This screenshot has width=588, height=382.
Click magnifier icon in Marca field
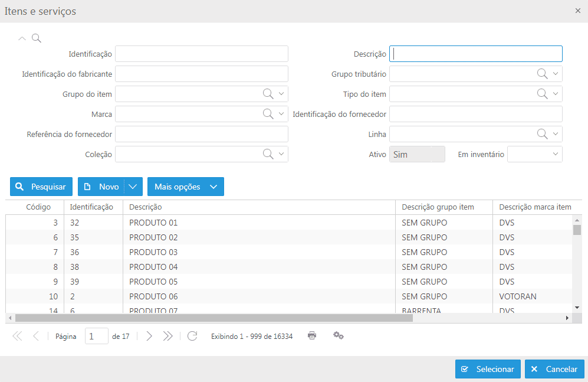pos(268,114)
